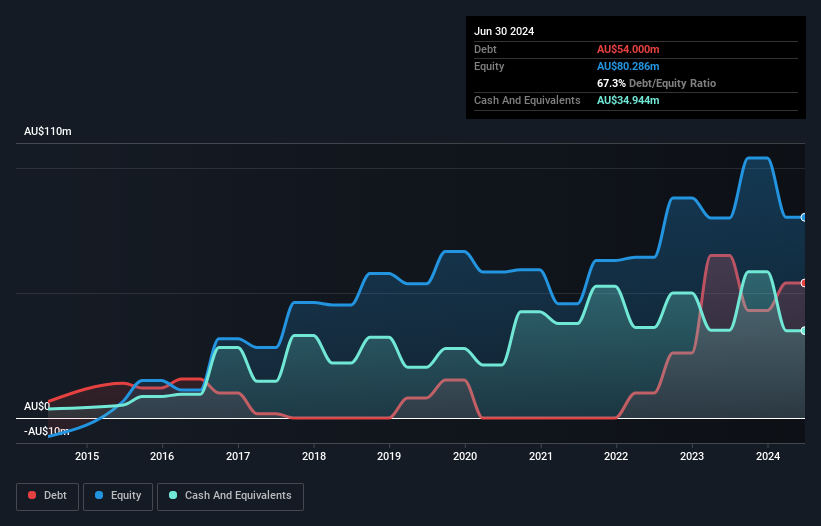Image resolution: width=821 pixels, height=526 pixels.
Task: Click the tooltip Equity row label
Action: click(489, 66)
